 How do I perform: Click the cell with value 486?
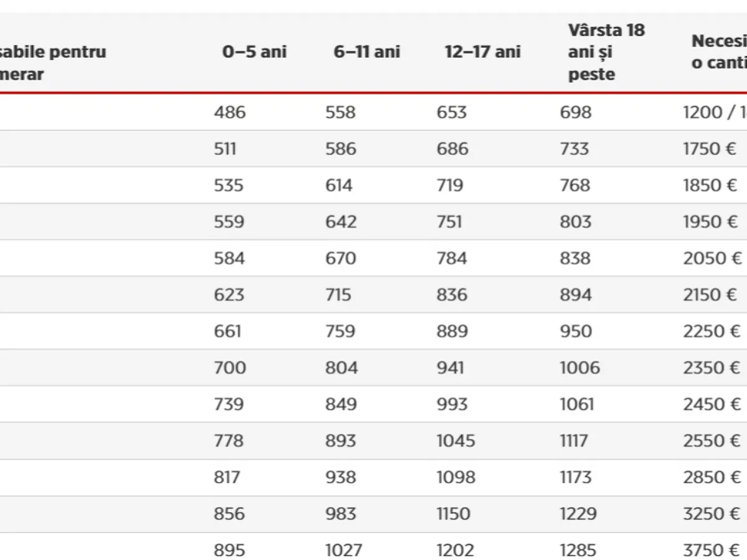pos(229,112)
